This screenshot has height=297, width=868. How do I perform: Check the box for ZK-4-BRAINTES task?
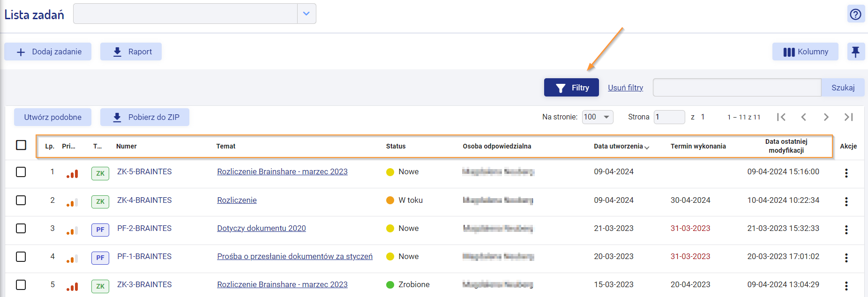point(21,200)
